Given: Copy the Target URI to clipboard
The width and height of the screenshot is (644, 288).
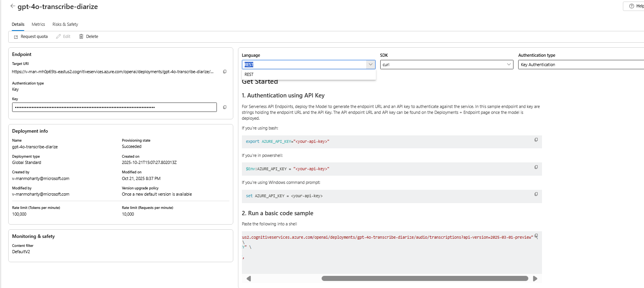Looking at the screenshot, I should (x=225, y=72).
